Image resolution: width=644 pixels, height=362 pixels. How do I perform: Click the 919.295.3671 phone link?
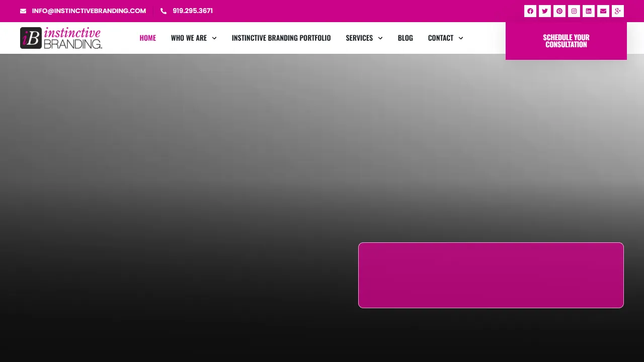point(192,11)
